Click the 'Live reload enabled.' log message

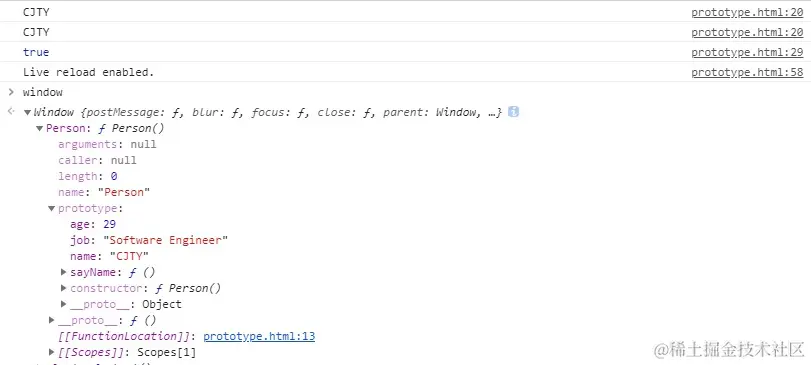(x=88, y=72)
